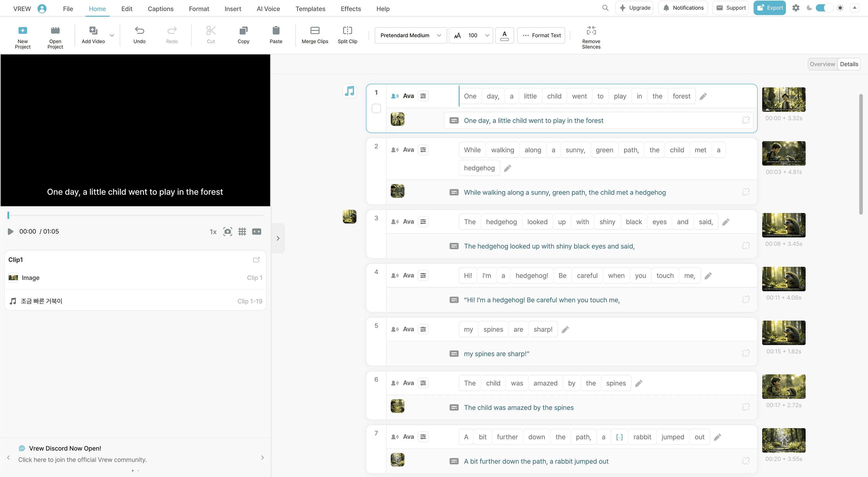This screenshot has width=868, height=477.
Task: Open the Captions menu
Action: (x=160, y=9)
